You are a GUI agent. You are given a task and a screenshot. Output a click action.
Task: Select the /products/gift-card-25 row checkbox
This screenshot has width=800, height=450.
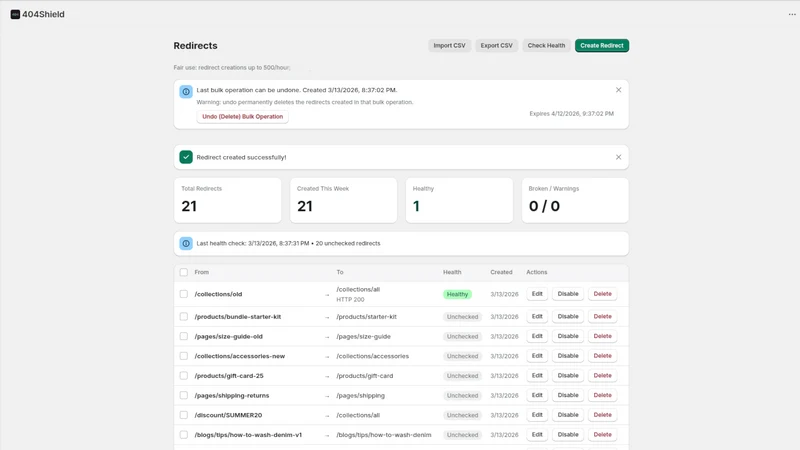pyautogui.click(x=184, y=376)
